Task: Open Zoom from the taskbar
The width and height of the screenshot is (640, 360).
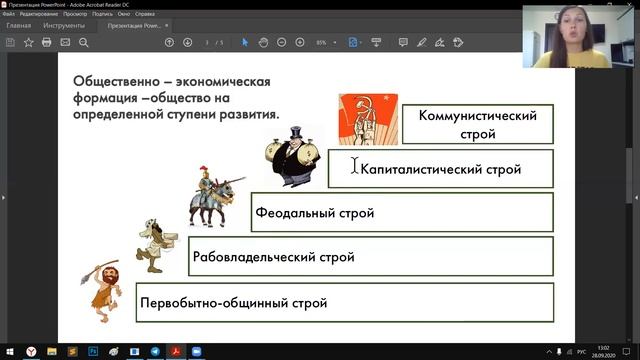Action: (x=197, y=351)
